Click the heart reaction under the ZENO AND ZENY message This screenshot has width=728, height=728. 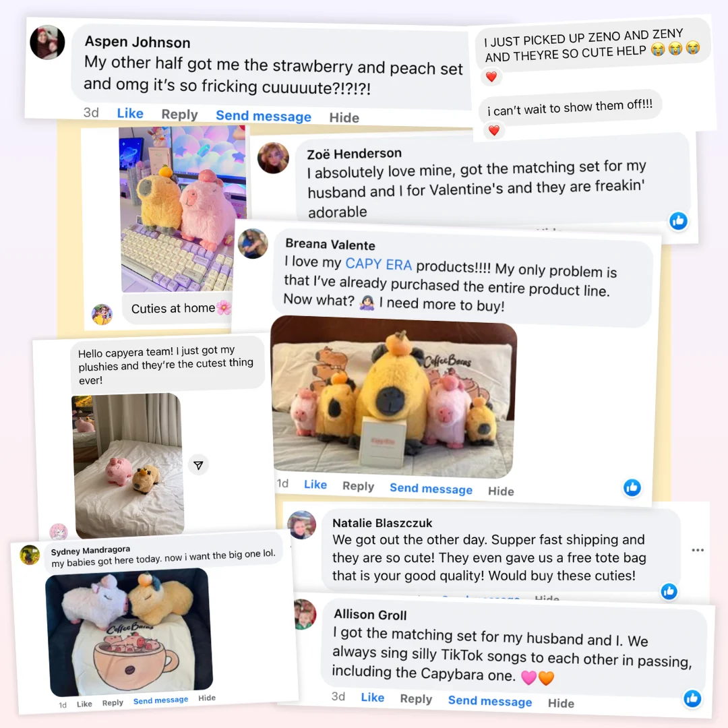[491, 77]
